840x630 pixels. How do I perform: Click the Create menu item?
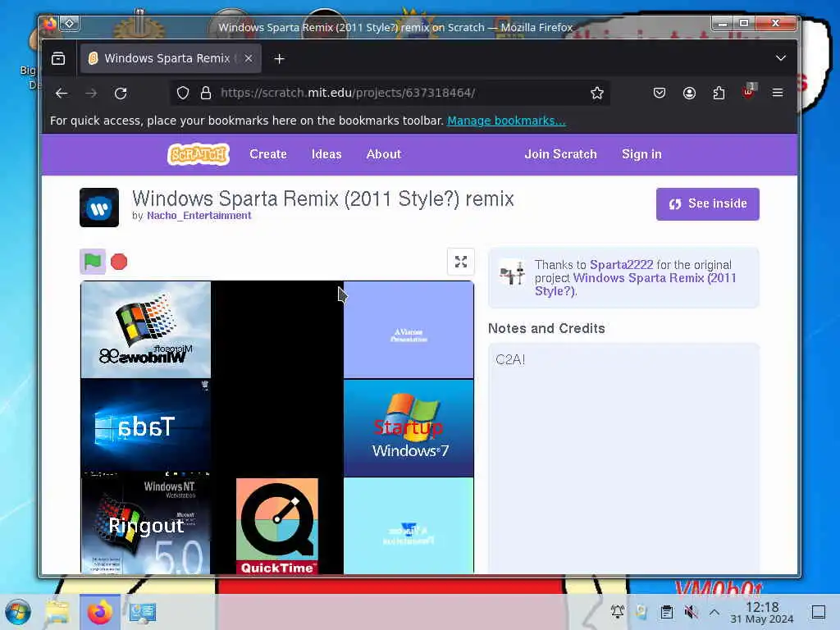(268, 154)
